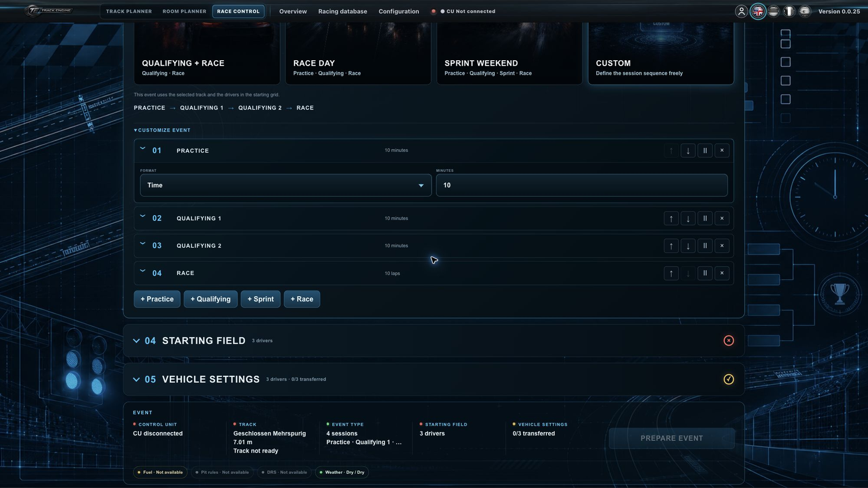Pause icon on Qualifying 2 row
The height and width of the screenshot is (488, 868).
[x=705, y=246]
